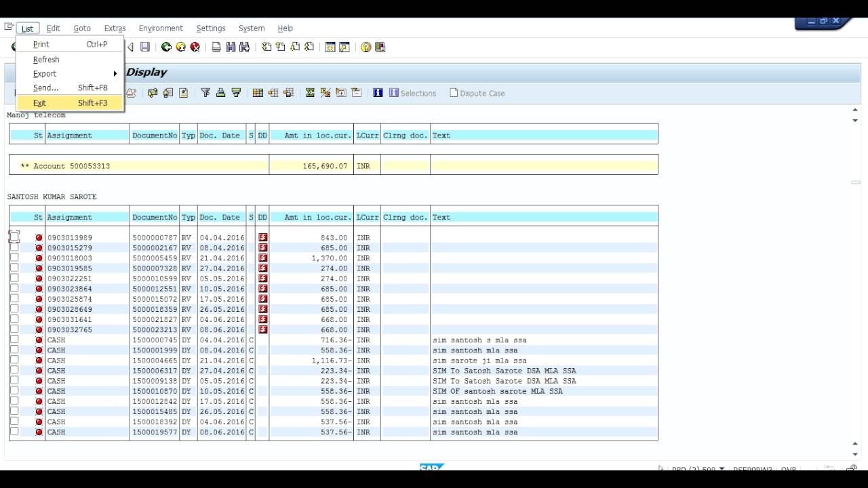
Task: Click overdue DD icon for document 5000000787
Action: click(x=263, y=237)
